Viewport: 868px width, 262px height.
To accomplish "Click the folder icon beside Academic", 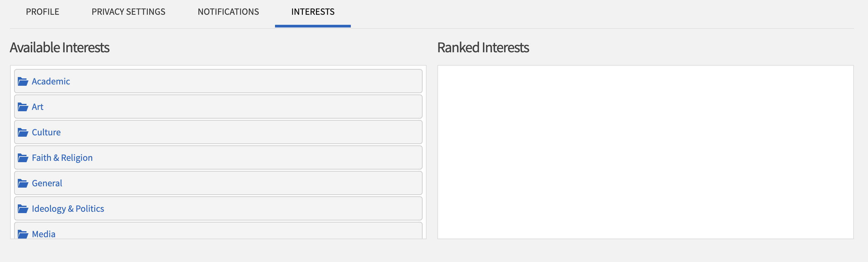I will coord(22,81).
